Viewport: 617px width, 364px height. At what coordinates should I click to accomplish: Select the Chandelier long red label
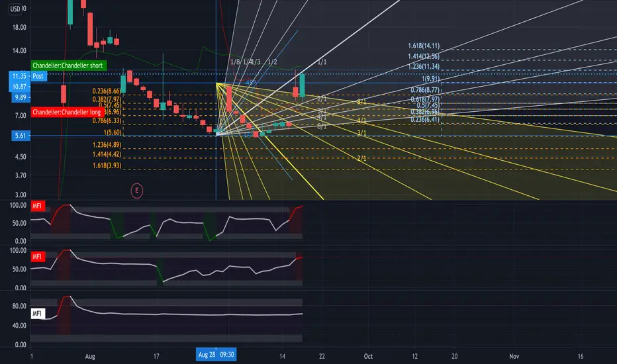tap(66, 112)
